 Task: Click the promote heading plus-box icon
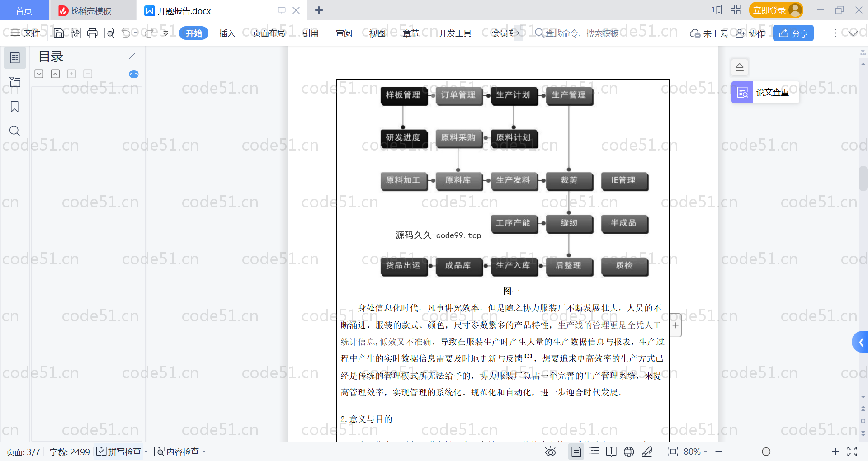71,74
